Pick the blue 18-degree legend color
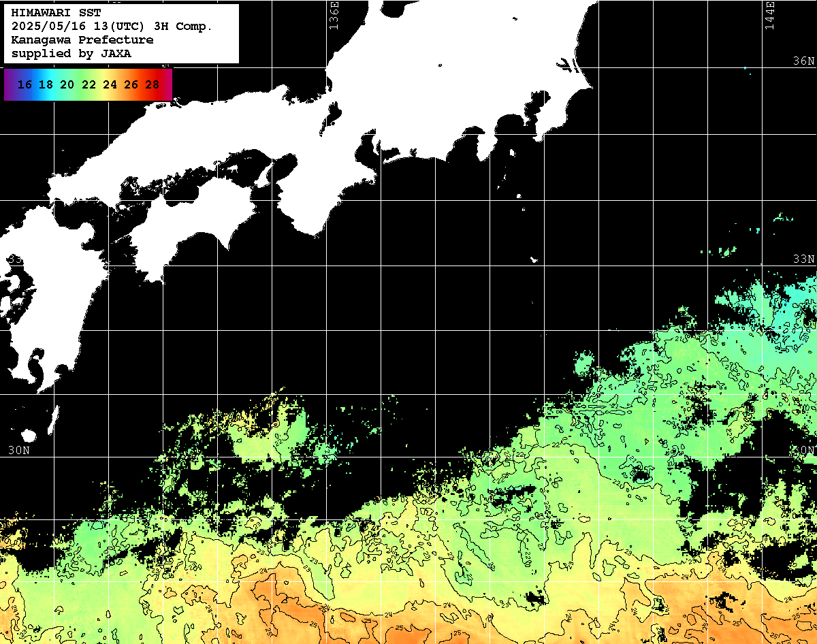The image size is (817, 644). (x=46, y=84)
